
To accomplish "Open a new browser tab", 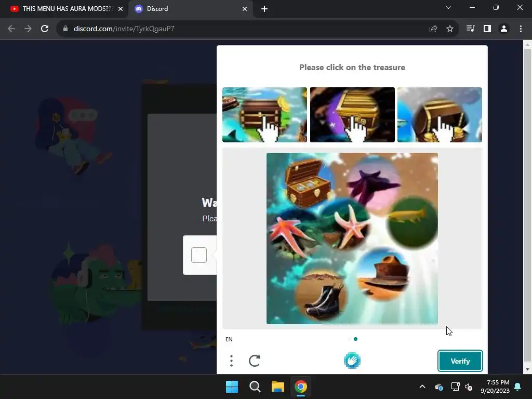I will tap(264, 9).
